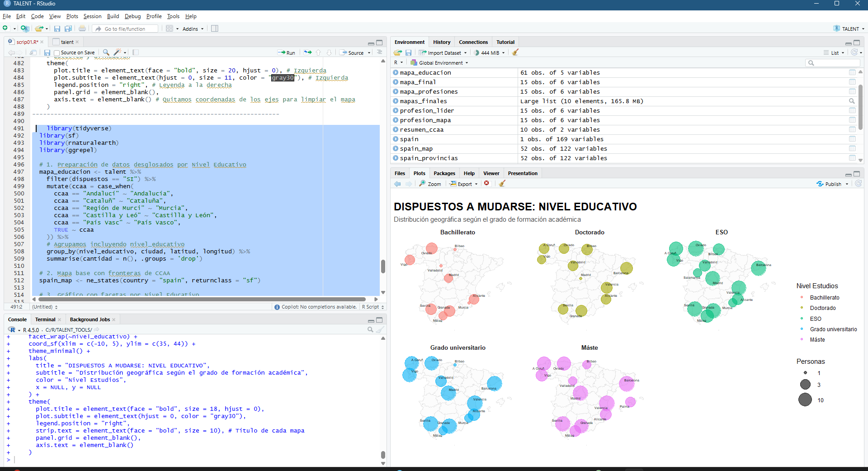This screenshot has height=471, width=868.
Task: Click the Run button
Action: [287, 52]
